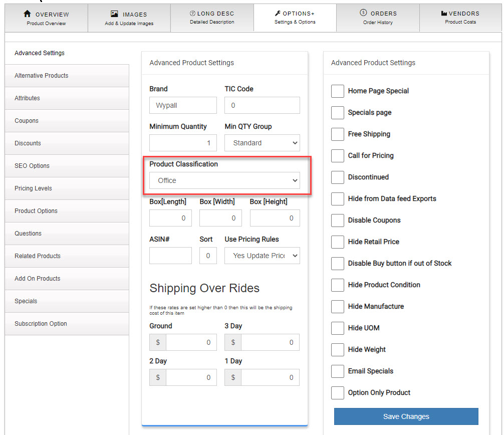Open the Use Pricing Rules dropdown
The height and width of the screenshot is (435, 504).
click(x=262, y=256)
